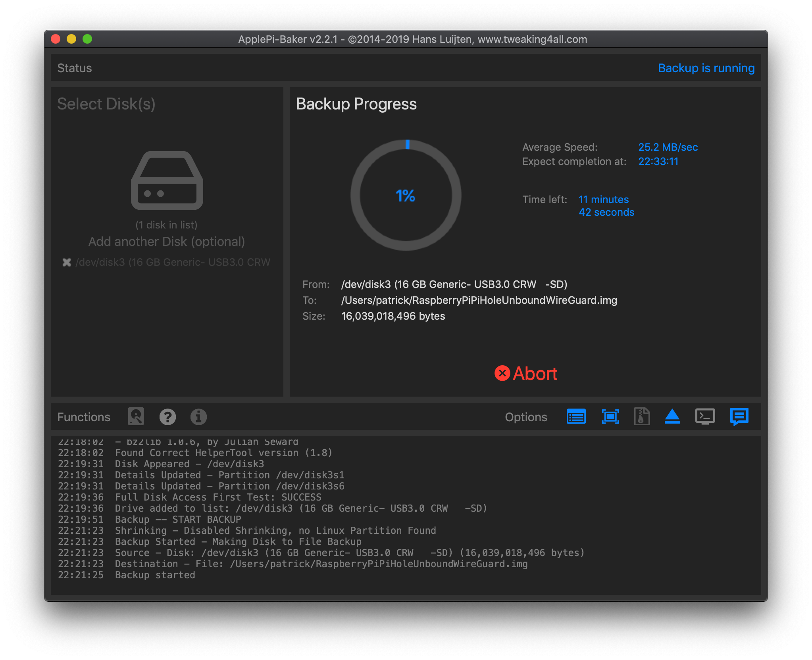Remove /dev/disk3 using the X icon
Image resolution: width=812 pixels, height=660 pixels.
pos(67,262)
